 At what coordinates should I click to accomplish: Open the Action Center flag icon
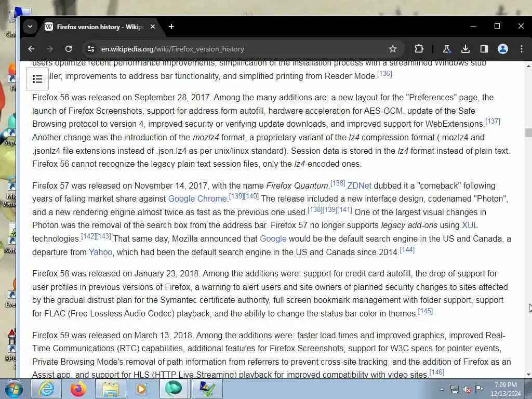pos(479,389)
